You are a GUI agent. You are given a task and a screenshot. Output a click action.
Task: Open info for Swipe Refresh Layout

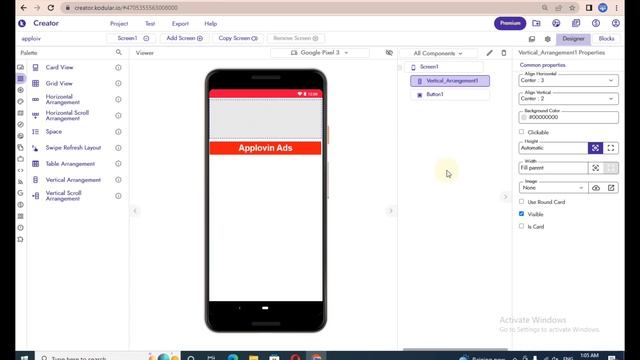tap(118, 148)
